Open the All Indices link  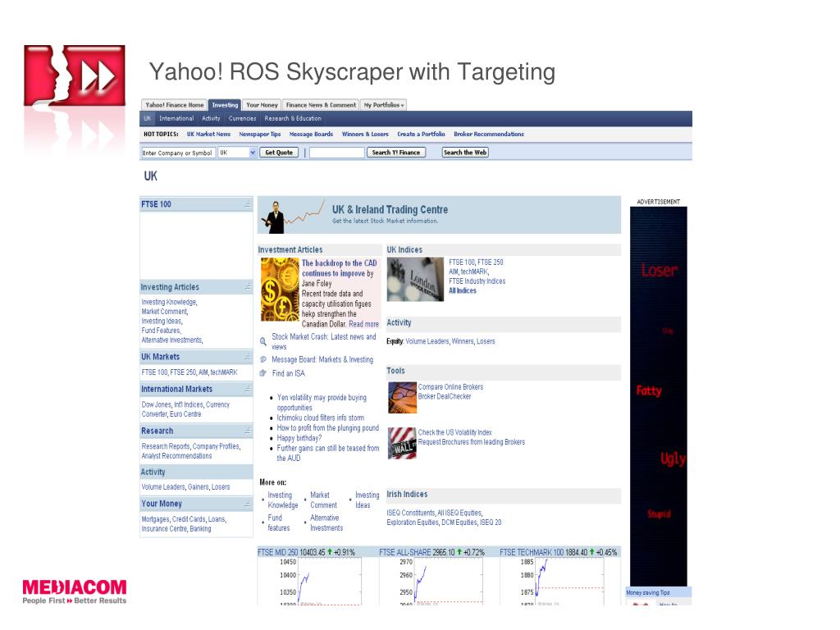[x=463, y=290]
